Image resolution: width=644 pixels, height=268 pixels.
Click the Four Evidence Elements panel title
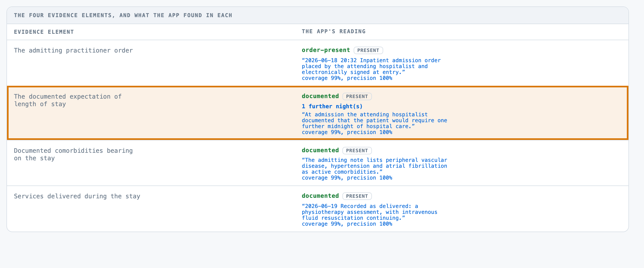pos(123,15)
